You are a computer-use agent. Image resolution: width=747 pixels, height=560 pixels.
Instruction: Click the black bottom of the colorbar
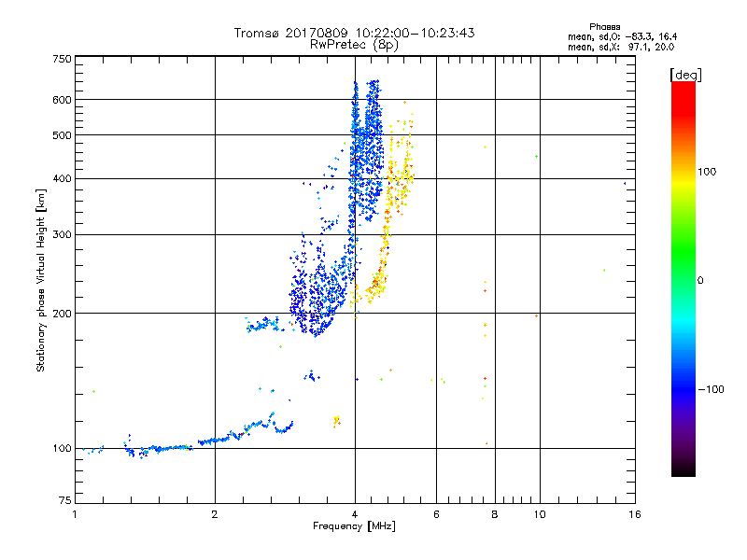[x=684, y=469]
